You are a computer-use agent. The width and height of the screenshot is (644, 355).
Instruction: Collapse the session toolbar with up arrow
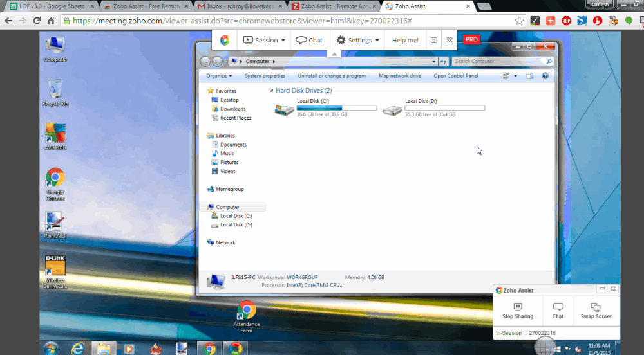coord(334,54)
